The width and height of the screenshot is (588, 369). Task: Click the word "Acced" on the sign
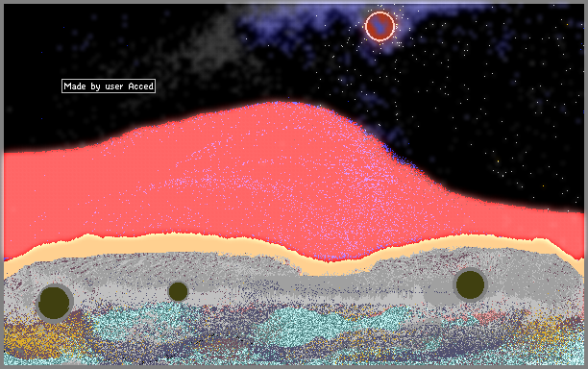pyautogui.click(x=141, y=86)
